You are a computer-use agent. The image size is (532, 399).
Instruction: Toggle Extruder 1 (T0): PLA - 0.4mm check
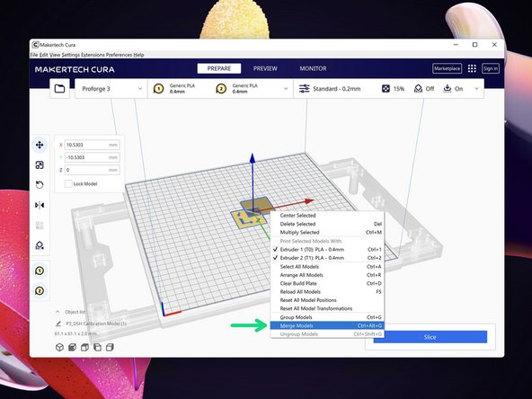click(x=275, y=249)
